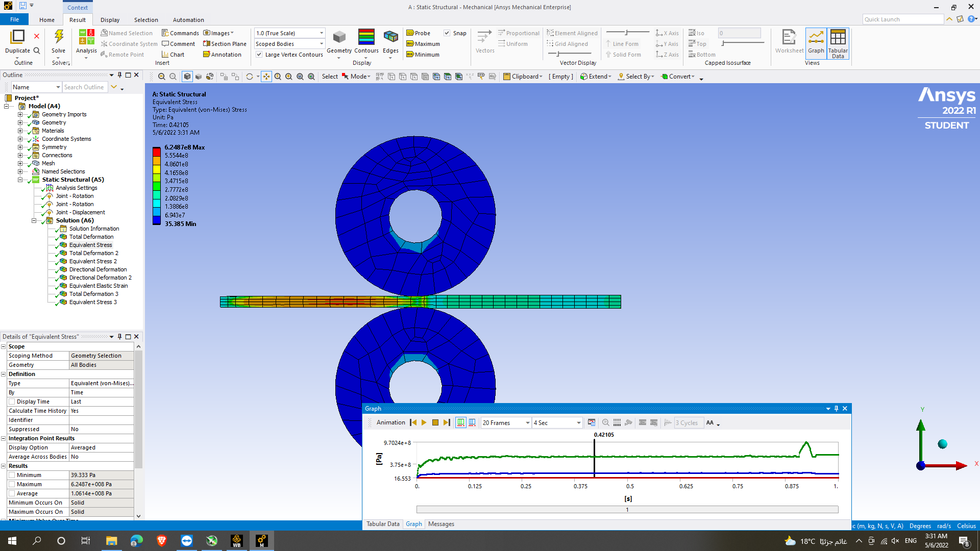This screenshot has width=980, height=551.
Task: Select Equivalent Stress 2 in tree
Action: pos(93,261)
